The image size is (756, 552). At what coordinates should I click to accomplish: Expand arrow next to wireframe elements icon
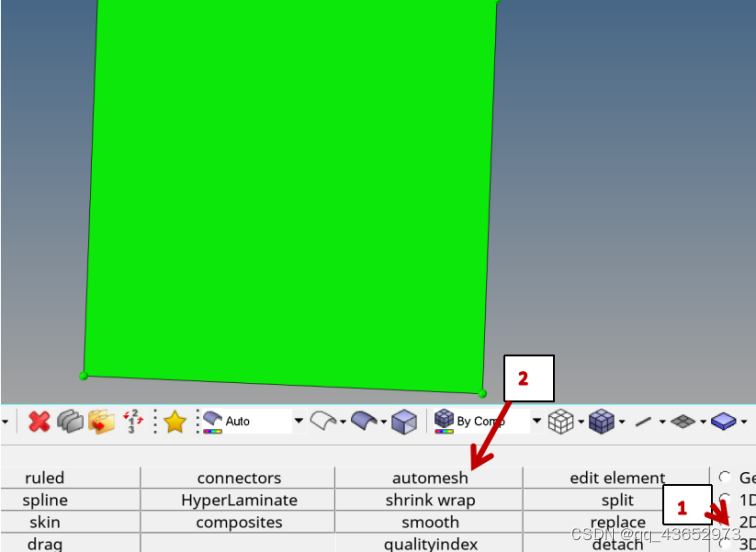tap(581, 422)
